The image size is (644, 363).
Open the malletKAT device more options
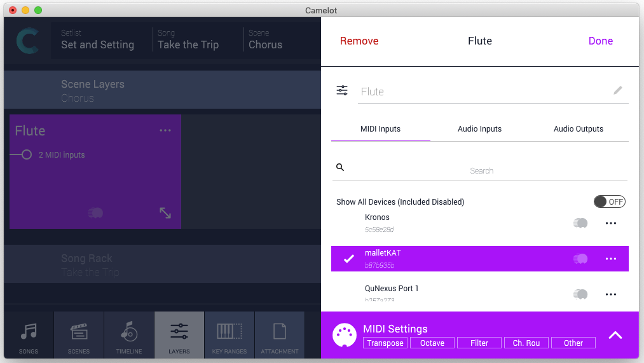(611, 259)
